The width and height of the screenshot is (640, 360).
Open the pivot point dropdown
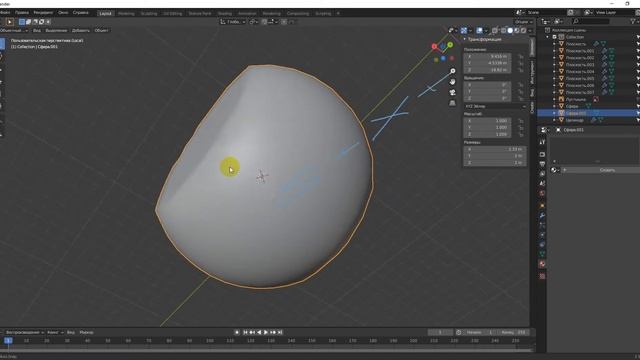(x=253, y=22)
